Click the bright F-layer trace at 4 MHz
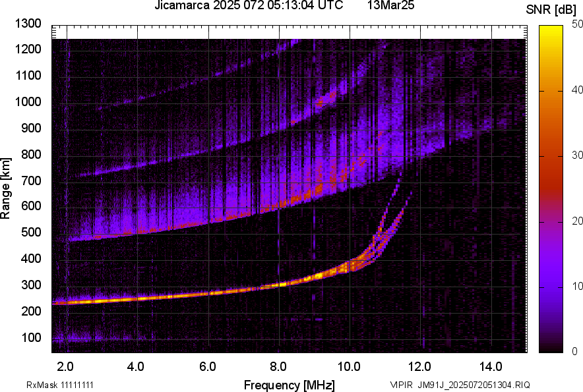This screenshot has height=392, width=583. pos(138,298)
